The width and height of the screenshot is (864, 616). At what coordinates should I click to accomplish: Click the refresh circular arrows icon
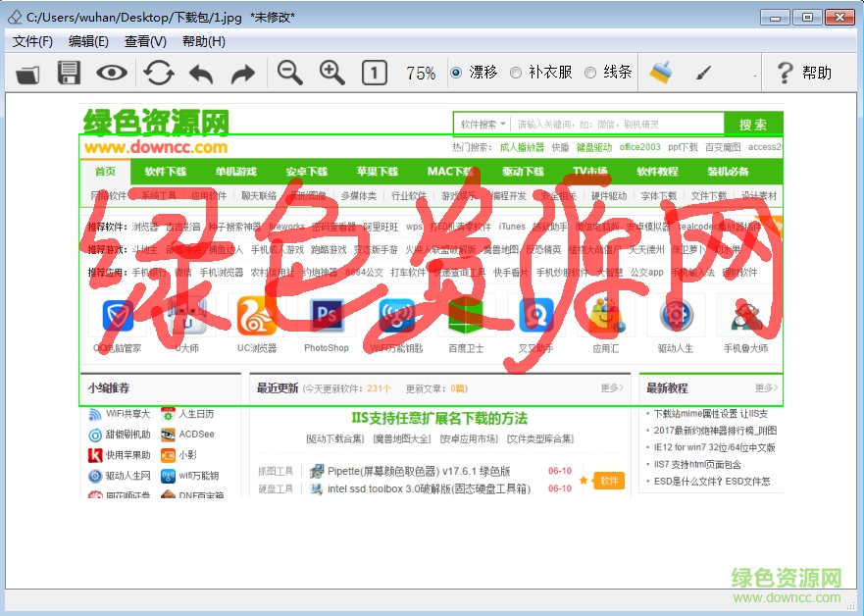[159, 73]
